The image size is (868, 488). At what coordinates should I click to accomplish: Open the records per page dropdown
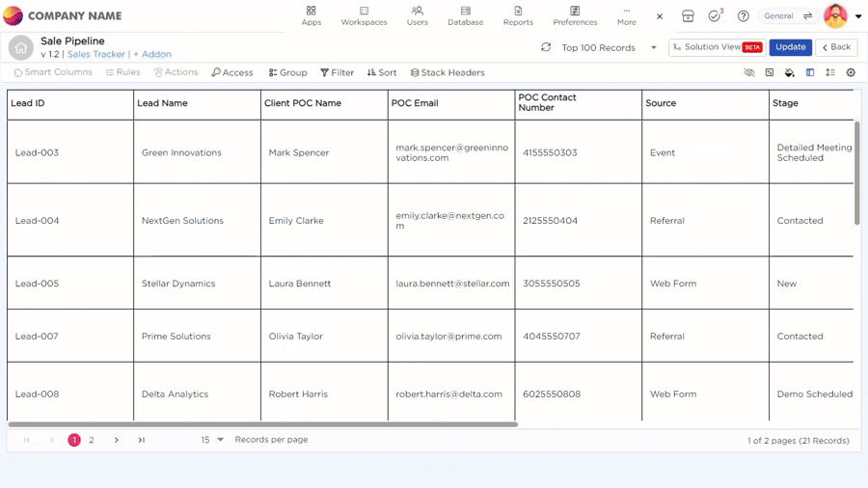212,440
